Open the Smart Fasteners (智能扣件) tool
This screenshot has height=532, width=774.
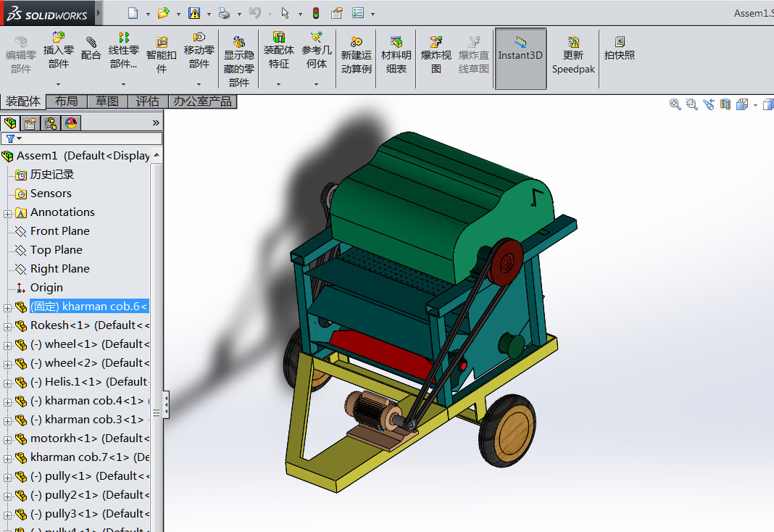tap(162, 55)
